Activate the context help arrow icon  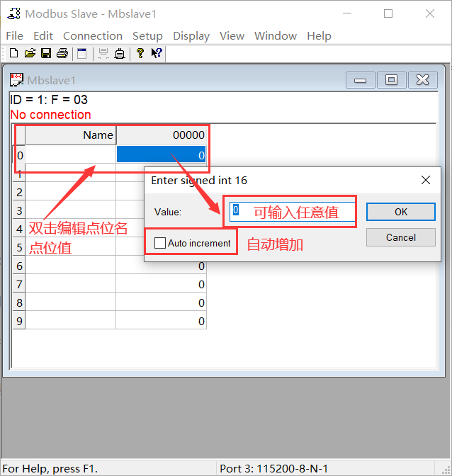pyautogui.click(x=157, y=53)
